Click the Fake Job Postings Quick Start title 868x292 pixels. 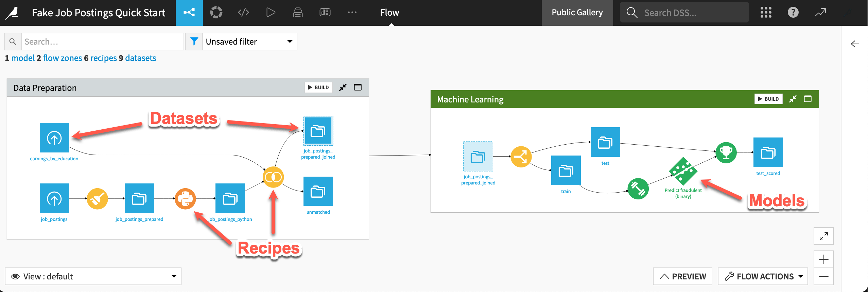coord(99,13)
